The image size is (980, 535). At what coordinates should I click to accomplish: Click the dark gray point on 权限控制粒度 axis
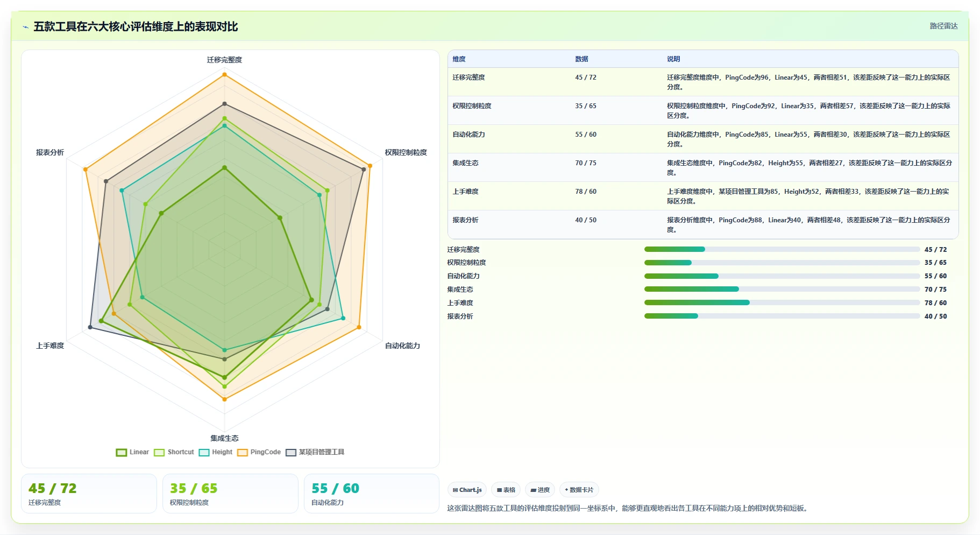(364, 170)
